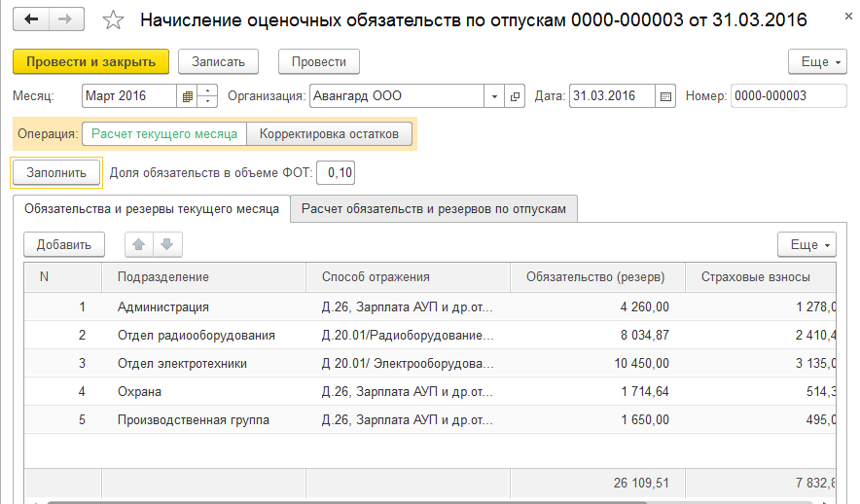The width and height of the screenshot is (860, 504).
Task: Open the organization card icon
Action: point(516,96)
